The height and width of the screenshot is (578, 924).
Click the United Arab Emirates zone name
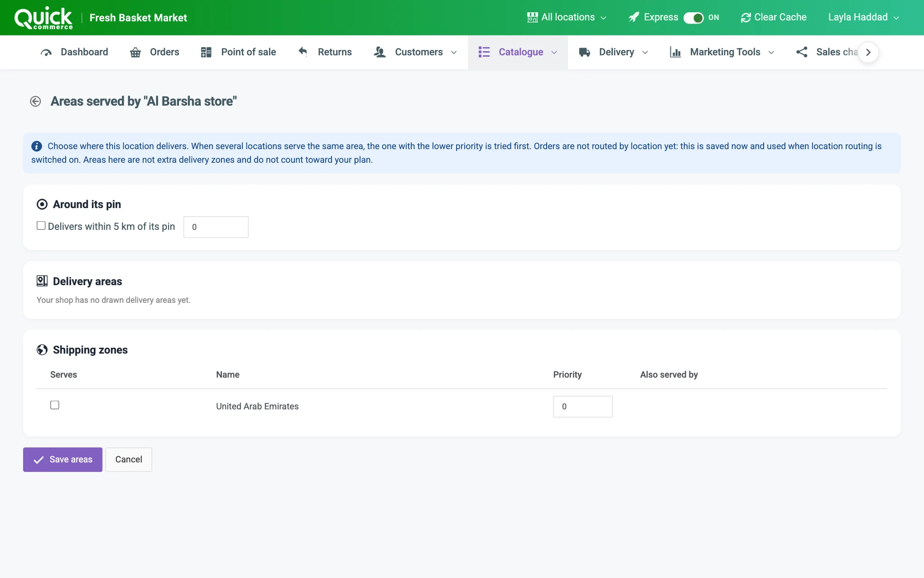257,406
